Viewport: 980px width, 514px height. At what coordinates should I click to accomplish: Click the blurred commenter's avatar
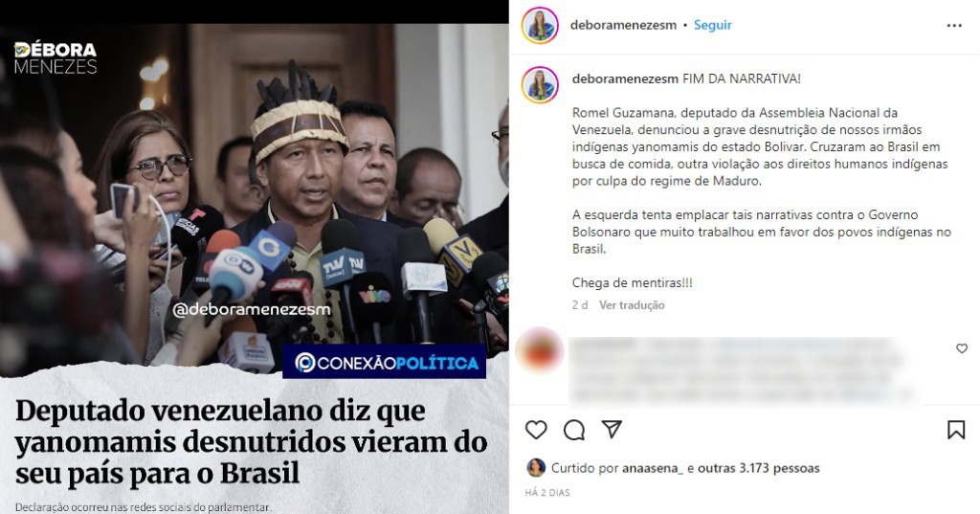click(x=540, y=350)
